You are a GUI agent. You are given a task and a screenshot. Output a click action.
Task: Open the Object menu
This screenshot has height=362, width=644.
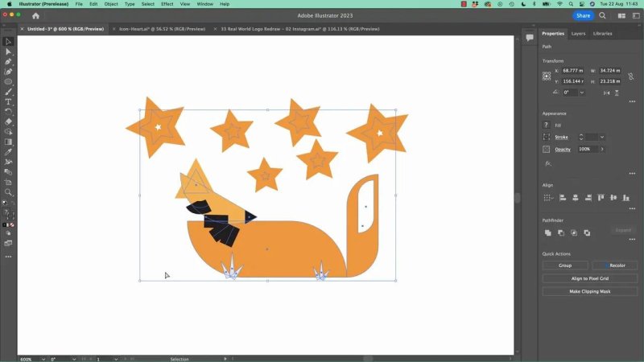click(111, 4)
